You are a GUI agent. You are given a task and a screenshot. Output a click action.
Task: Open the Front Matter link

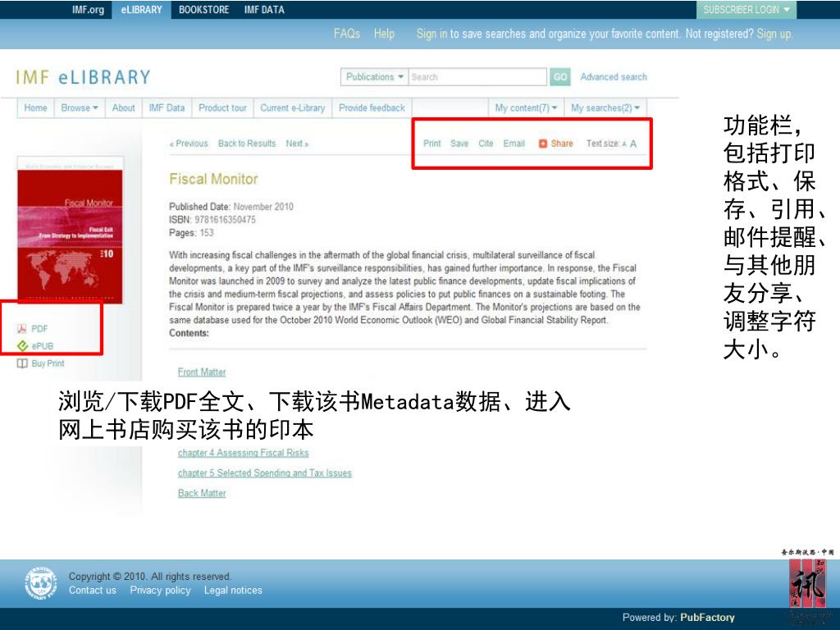202,372
